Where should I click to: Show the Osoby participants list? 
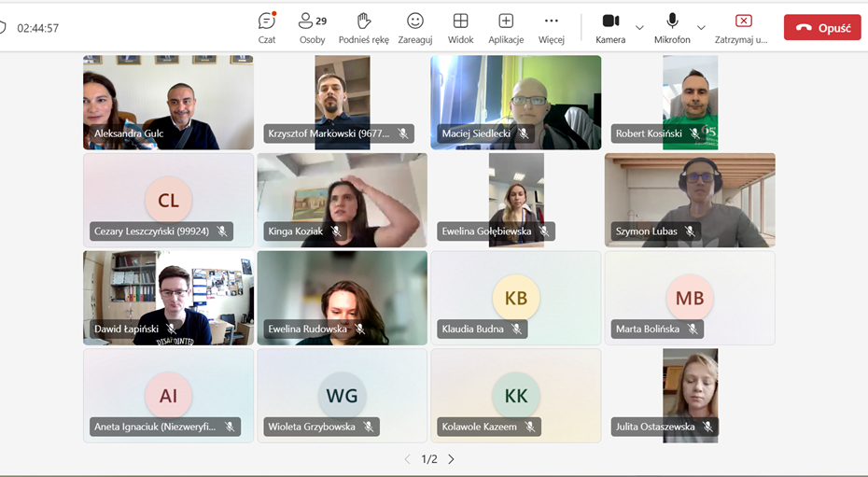(313, 27)
